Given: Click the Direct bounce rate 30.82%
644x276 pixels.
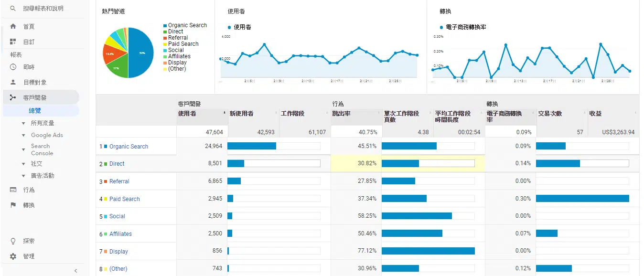Looking at the screenshot, I should [367, 163].
